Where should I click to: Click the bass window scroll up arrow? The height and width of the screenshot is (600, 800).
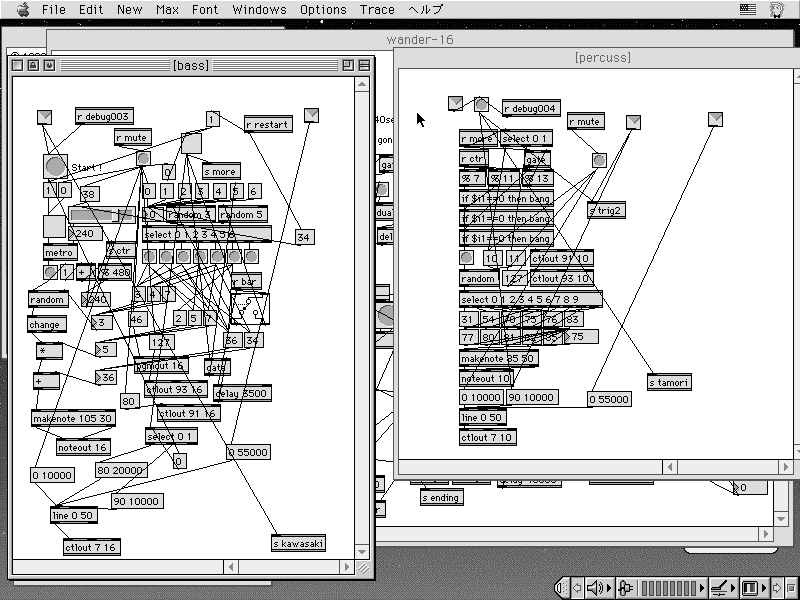pyautogui.click(x=362, y=84)
